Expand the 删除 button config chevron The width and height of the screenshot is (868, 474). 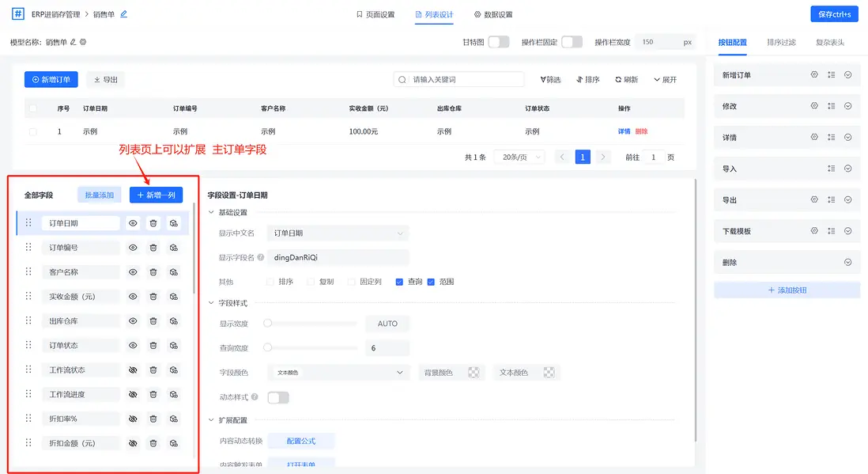click(847, 262)
